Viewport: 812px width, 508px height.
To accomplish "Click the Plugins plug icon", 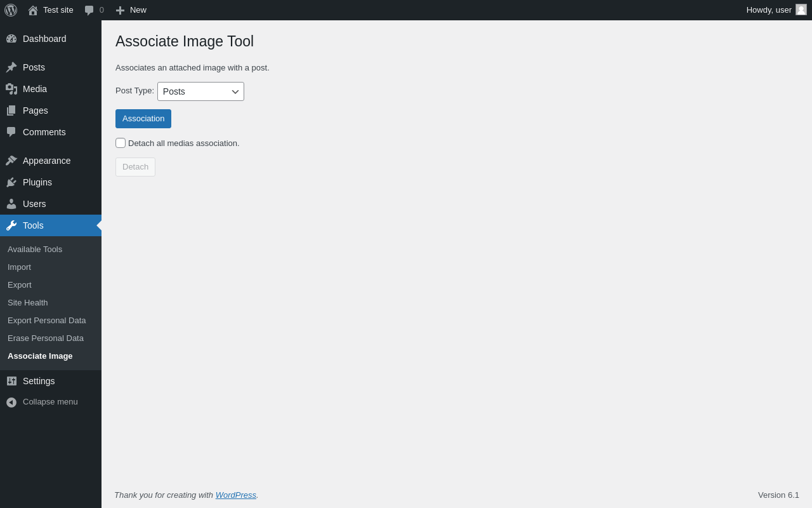I will tap(11, 182).
